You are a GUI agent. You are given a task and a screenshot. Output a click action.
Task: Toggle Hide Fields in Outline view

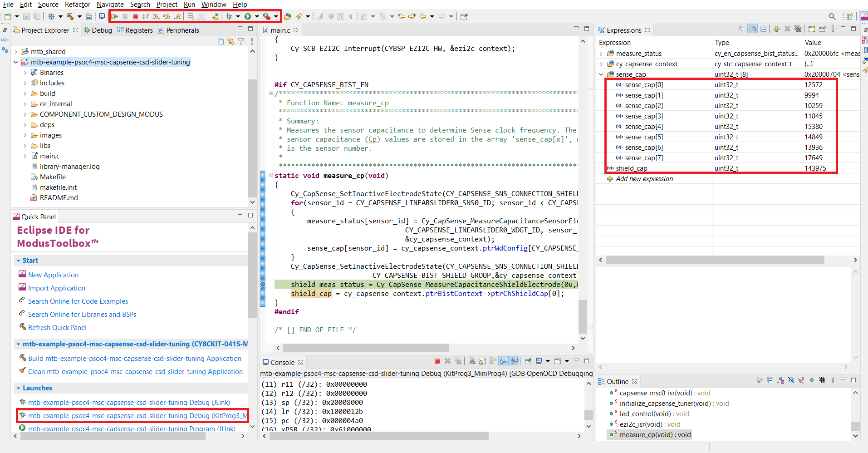[791, 380]
